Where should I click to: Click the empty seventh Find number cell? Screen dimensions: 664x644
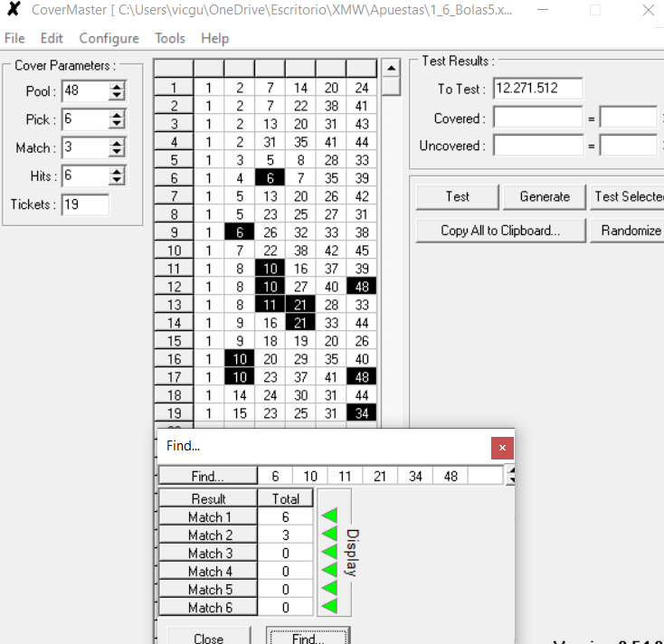pyautogui.click(x=485, y=476)
